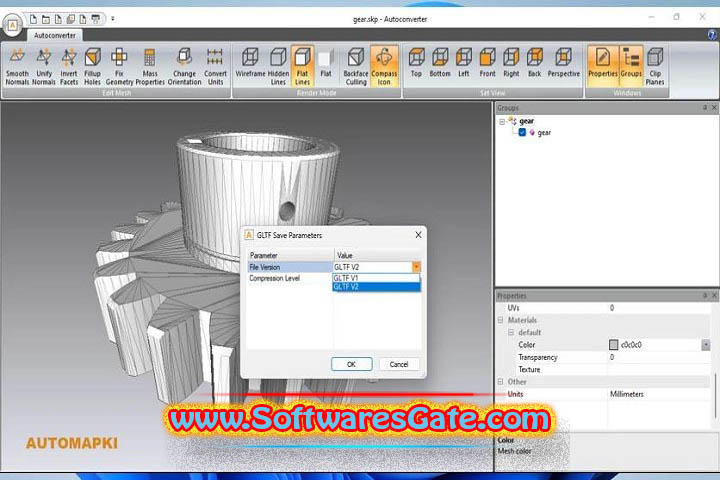The image size is (720, 480).
Task: Set view to Front
Action: 487,62
